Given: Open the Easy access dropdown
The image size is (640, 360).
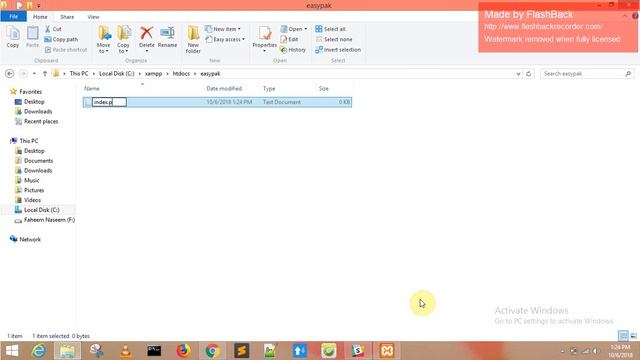Looking at the screenshot, I should pyautogui.click(x=225, y=40).
